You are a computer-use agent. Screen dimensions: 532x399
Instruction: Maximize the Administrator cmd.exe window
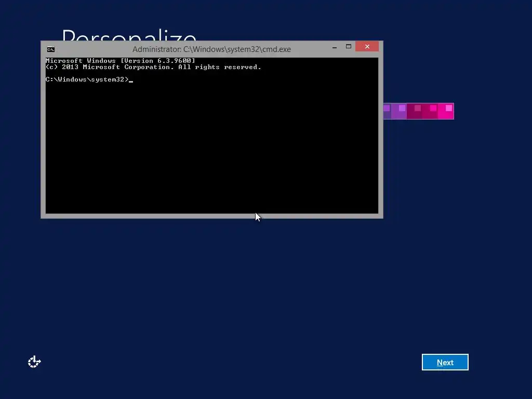[x=349, y=47]
